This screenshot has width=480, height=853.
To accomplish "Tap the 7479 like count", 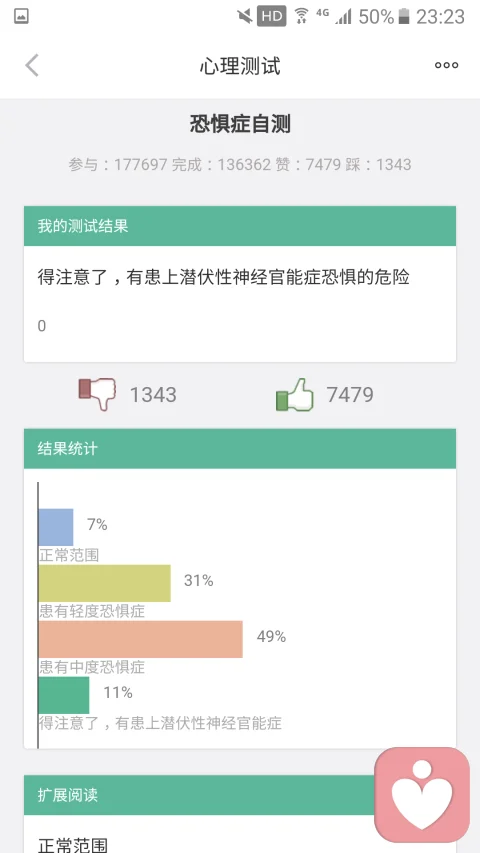I will pos(350,395).
